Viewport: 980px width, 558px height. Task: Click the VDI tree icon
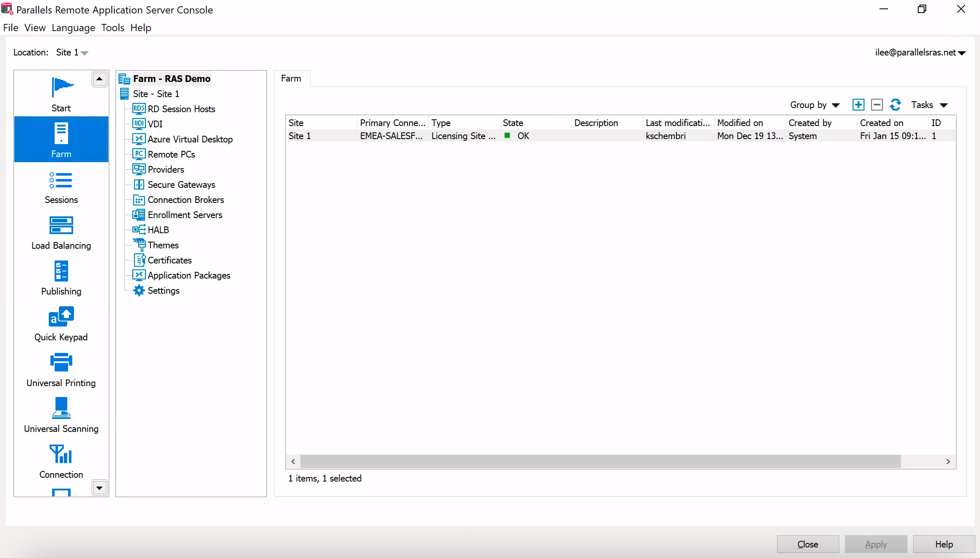click(139, 124)
